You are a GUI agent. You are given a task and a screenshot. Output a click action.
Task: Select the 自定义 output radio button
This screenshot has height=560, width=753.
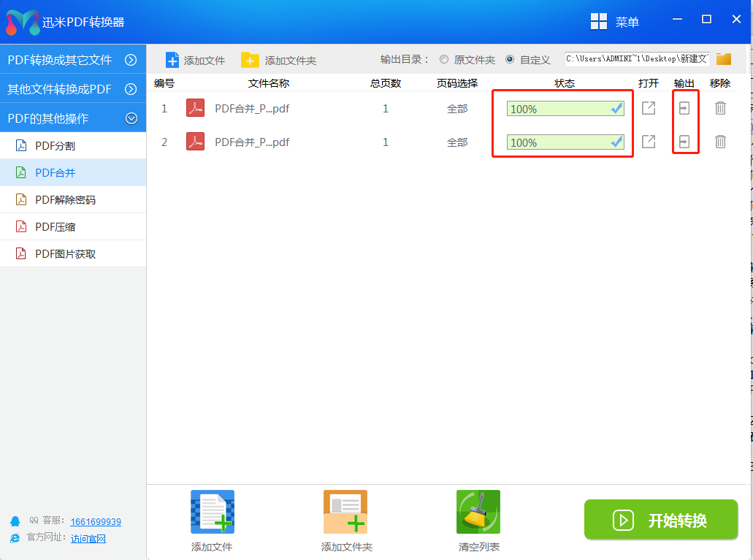click(x=510, y=60)
